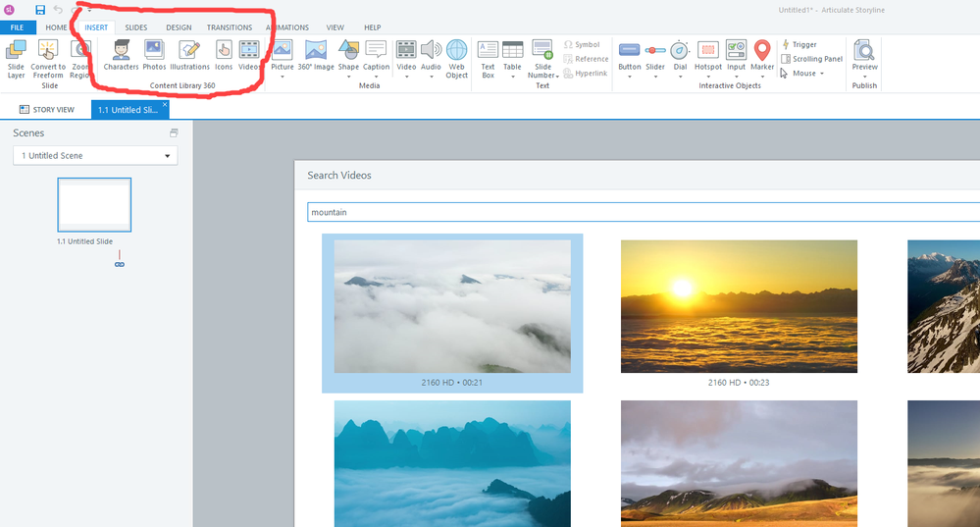
Task: Insert a Marker interactive object
Action: (x=762, y=55)
